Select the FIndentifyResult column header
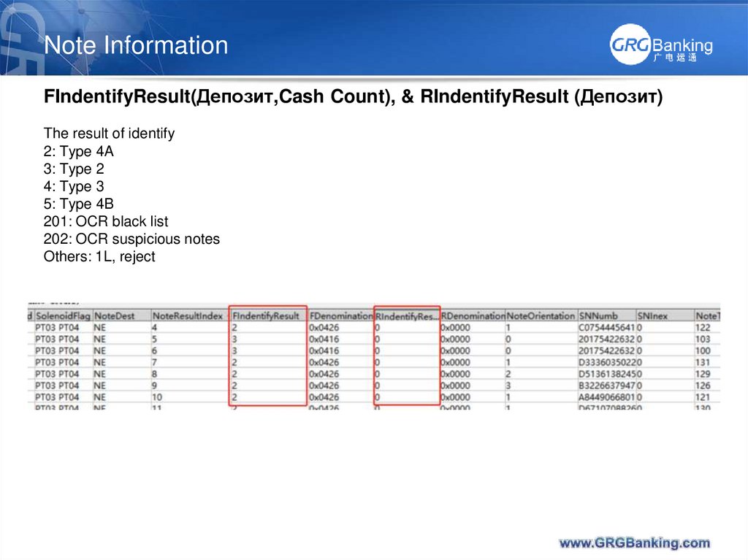The width and height of the screenshot is (748, 560). point(266,315)
